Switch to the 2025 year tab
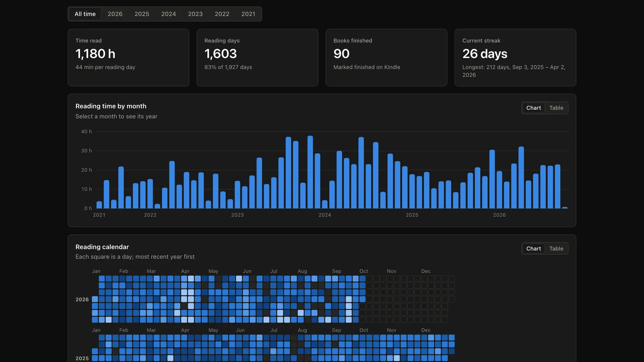 [x=142, y=14]
